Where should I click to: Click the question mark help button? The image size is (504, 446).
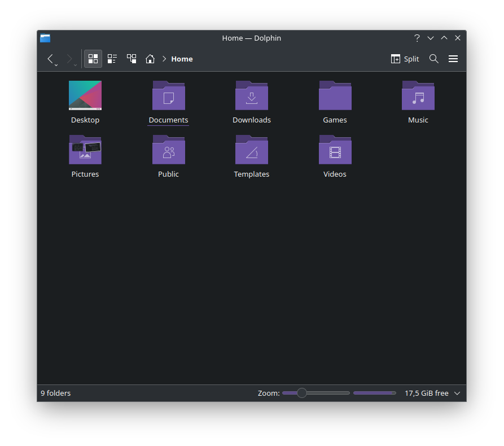[x=417, y=38]
